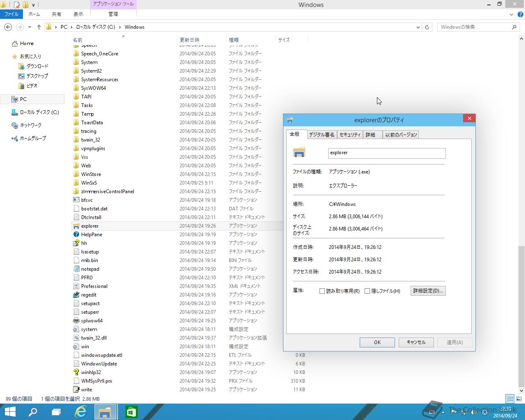
Task: Select PC in the navigation pane
Action: 32,99
